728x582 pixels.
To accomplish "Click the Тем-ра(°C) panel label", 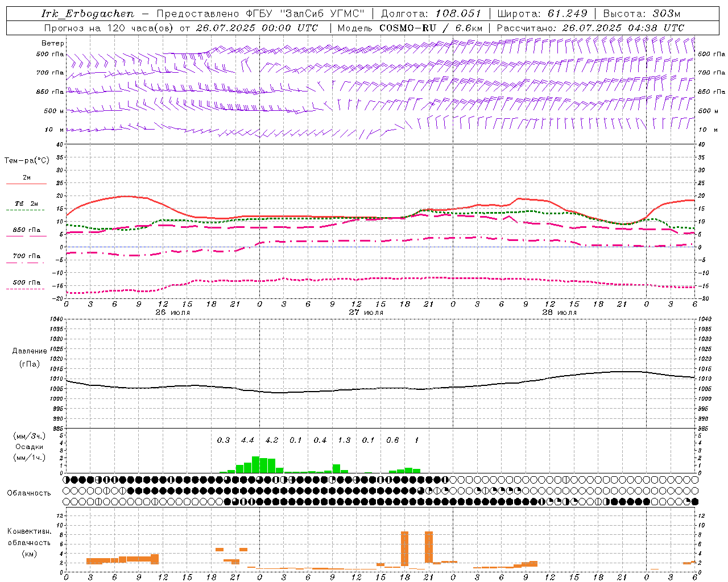I will click(x=27, y=161).
